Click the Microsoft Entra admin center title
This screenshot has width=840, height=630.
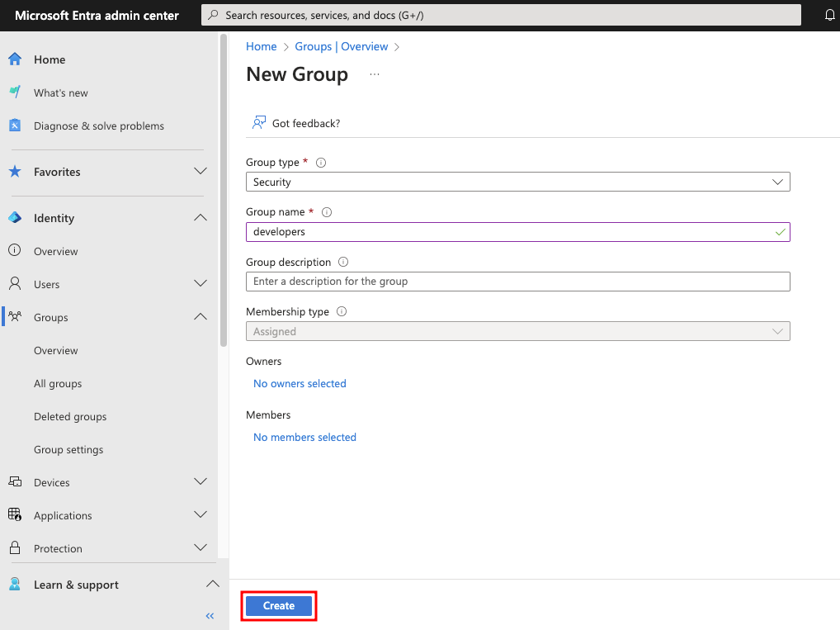(97, 16)
